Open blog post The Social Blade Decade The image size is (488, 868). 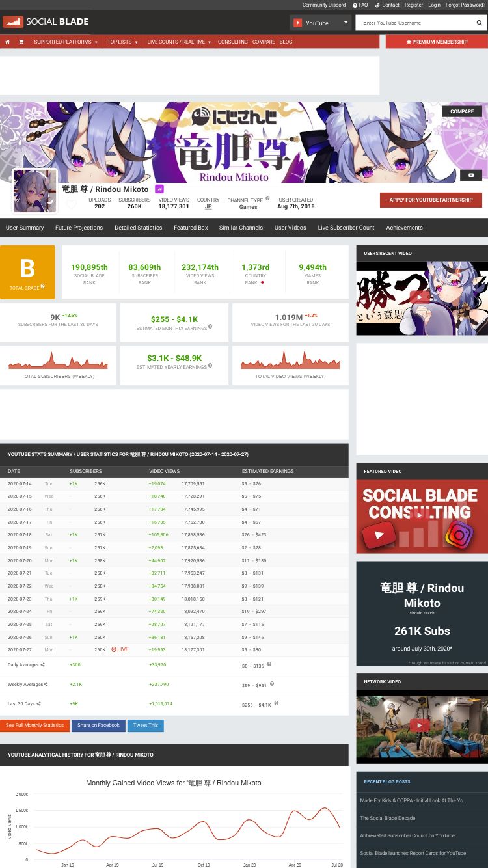point(388,818)
